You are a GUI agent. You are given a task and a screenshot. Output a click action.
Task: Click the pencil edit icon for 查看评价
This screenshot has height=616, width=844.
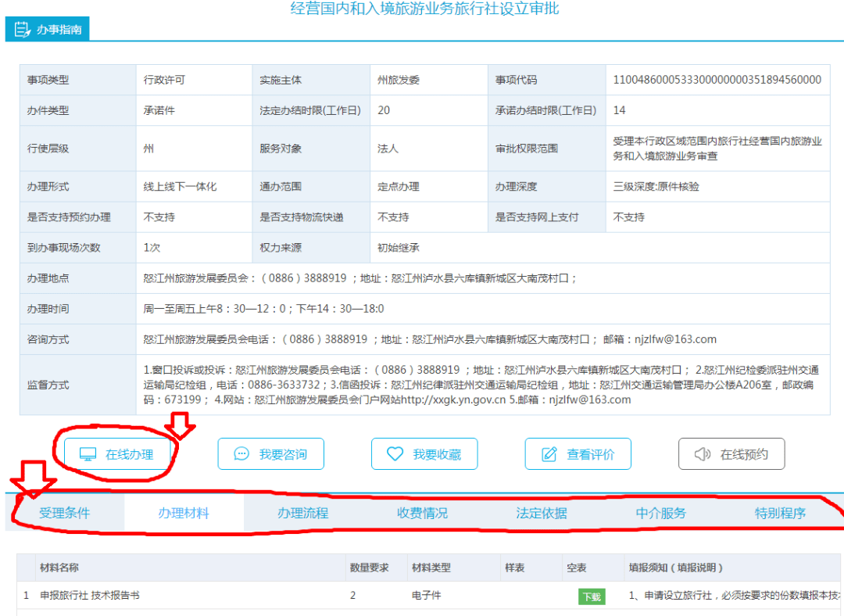[549, 454]
